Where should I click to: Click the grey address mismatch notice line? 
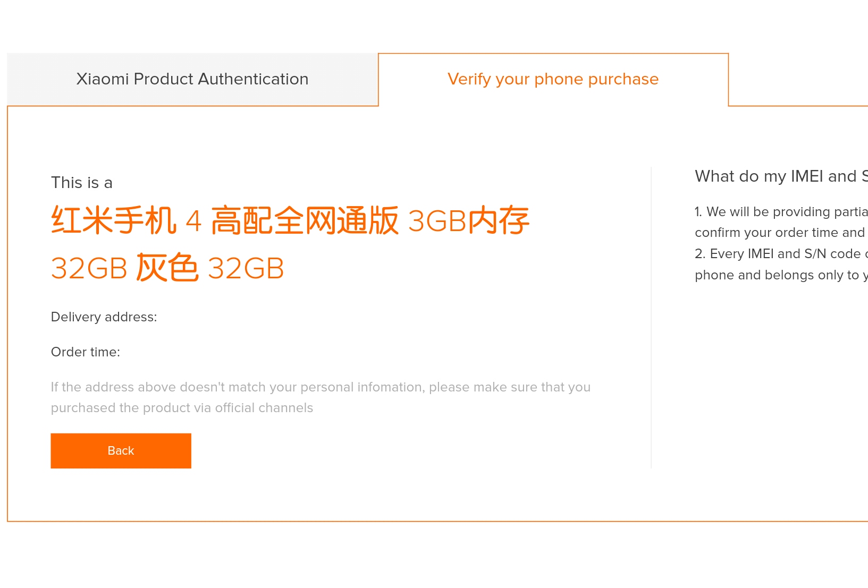[x=321, y=387]
